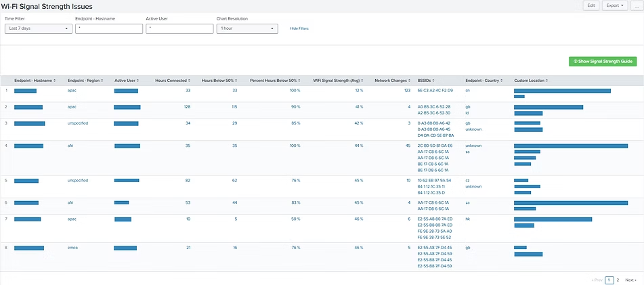Focus the Endpoint - Hostname input field
The height and width of the screenshot is (285, 644).
point(109,28)
